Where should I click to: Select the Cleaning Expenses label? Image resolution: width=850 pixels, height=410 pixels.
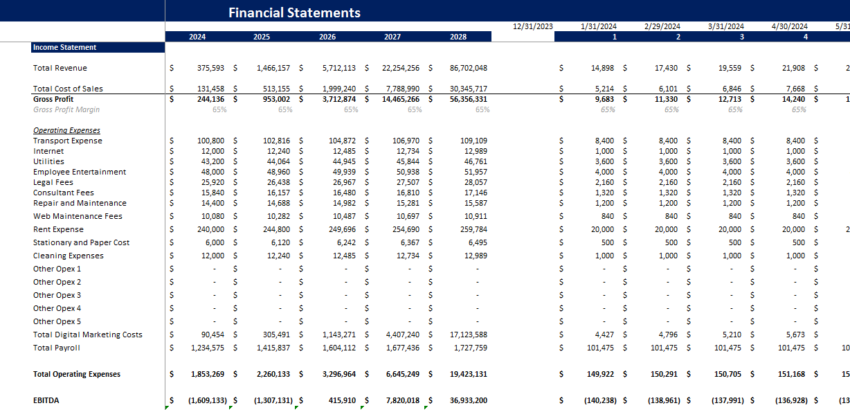click(x=68, y=255)
